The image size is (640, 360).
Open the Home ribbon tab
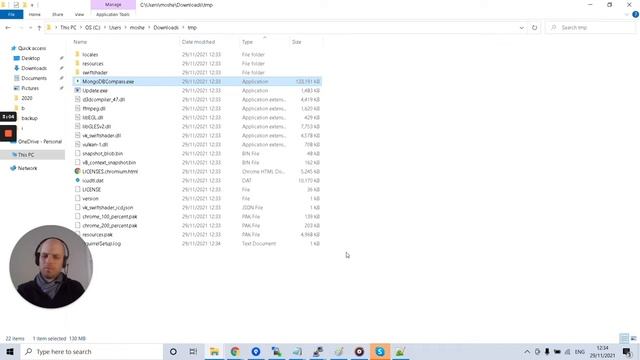tap(35, 14)
